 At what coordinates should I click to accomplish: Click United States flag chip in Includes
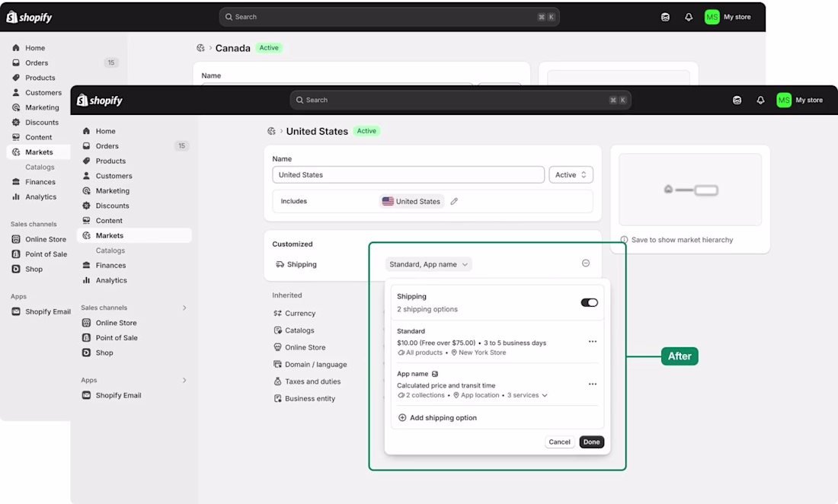(x=412, y=201)
